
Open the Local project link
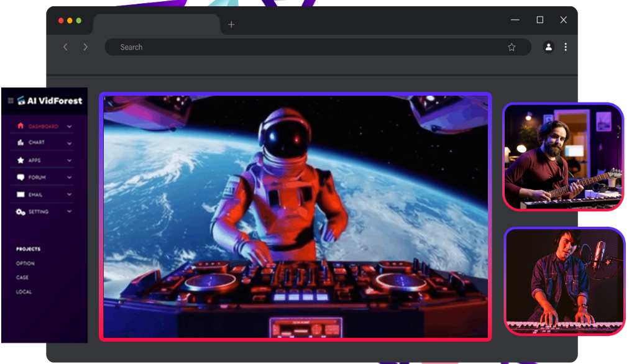click(24, 292)
